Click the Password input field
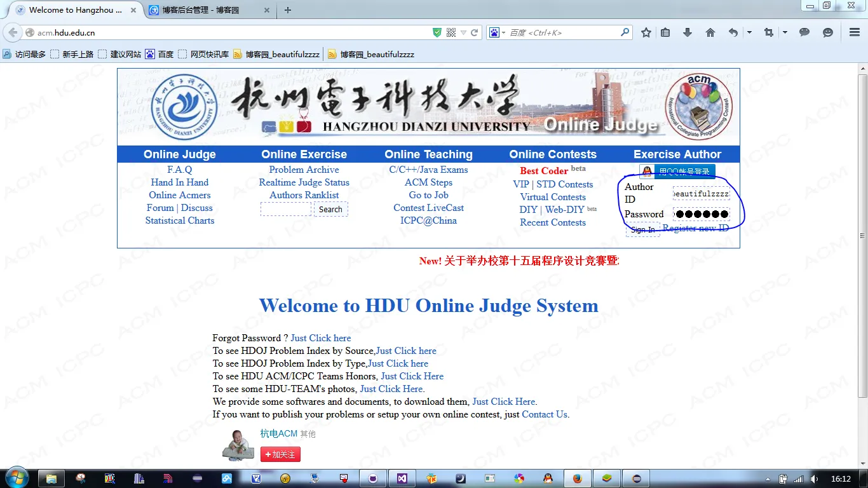 (x=702, y=214)
